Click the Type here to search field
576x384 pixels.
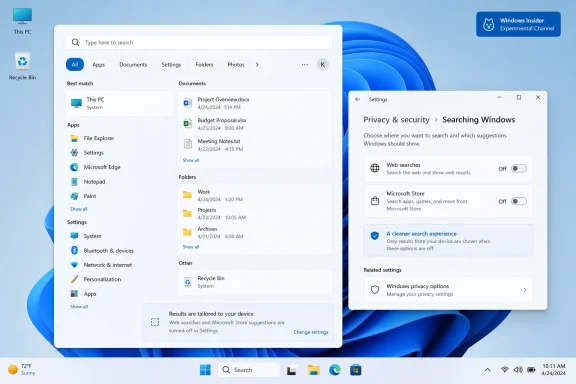click(x=199, y=42)
